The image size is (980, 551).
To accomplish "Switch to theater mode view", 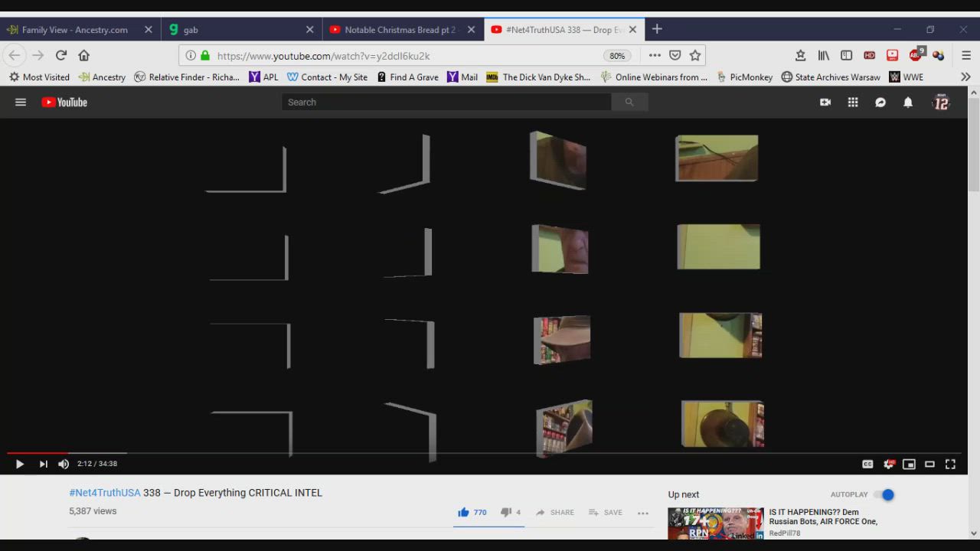I will (929, 464).
